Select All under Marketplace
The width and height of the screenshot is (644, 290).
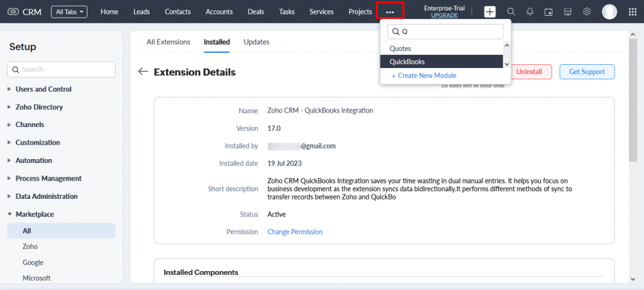tap(61, 231)
